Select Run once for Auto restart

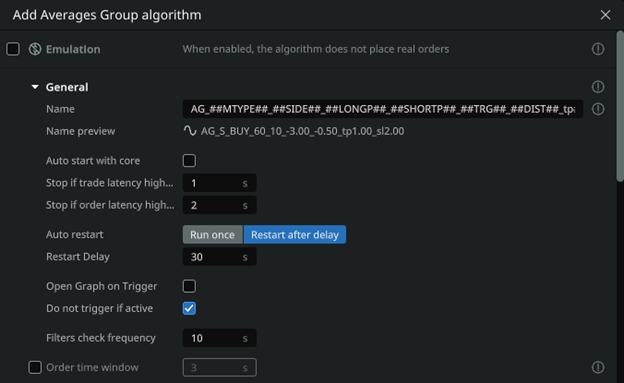coord(213,234)
